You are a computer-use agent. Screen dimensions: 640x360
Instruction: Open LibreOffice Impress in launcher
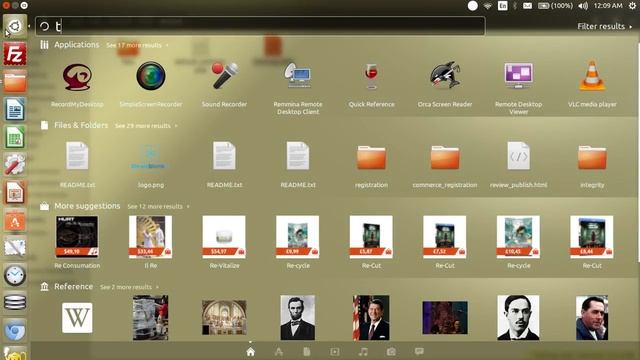click(x=15, y=192)
